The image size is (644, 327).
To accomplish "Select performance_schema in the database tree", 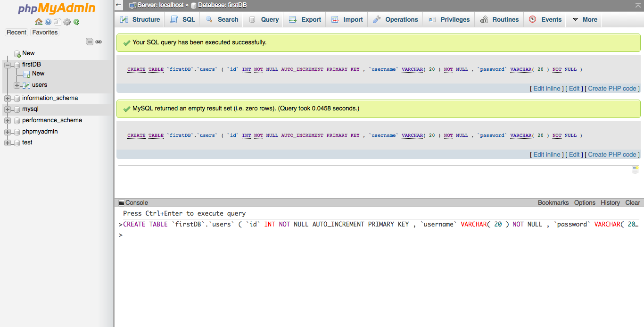I will 52,120.
